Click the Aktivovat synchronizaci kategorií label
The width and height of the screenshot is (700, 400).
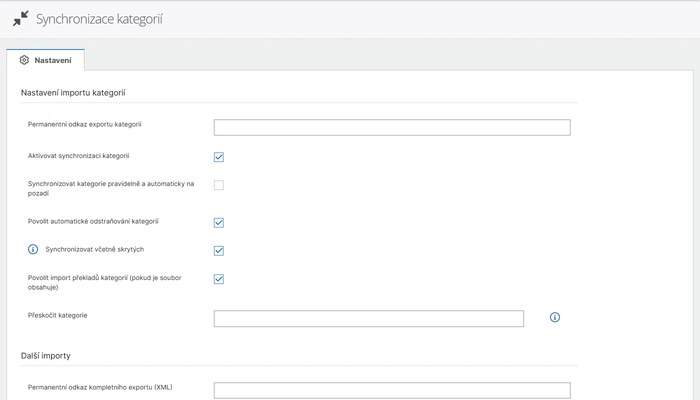pyautogui.click(x=79, y=156)
